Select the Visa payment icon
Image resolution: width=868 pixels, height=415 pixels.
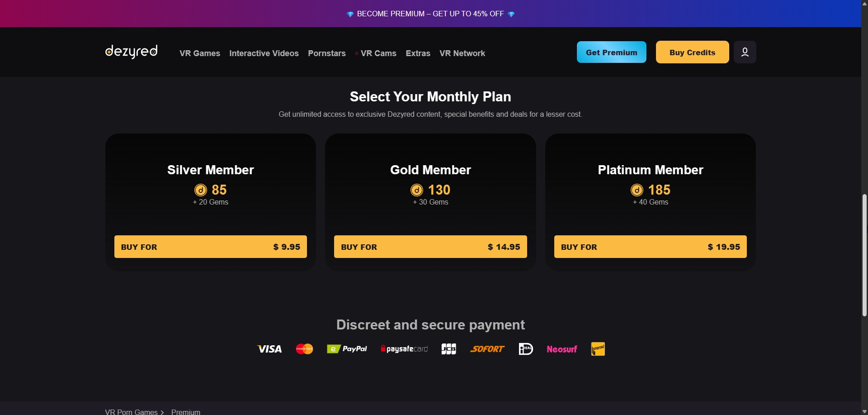(x=269, y=349)
